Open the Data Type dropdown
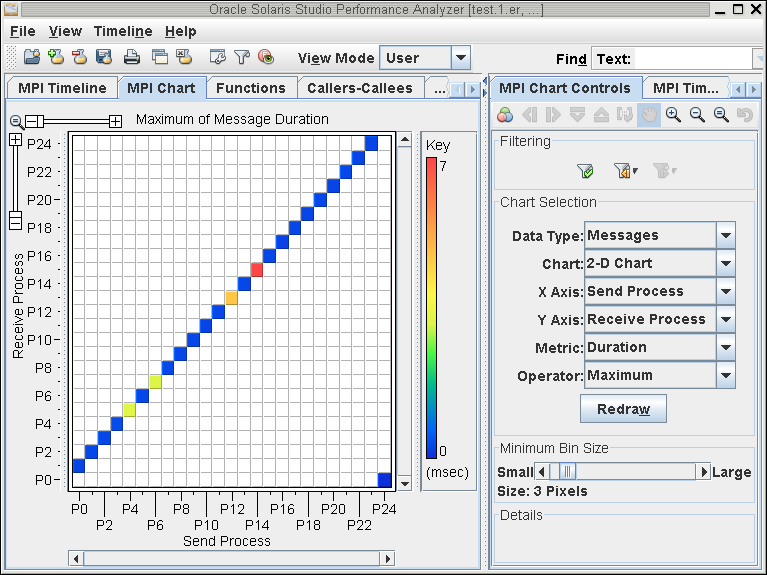Screen dimensions: 767x575 pyautogui.click(x=726, y=235)
